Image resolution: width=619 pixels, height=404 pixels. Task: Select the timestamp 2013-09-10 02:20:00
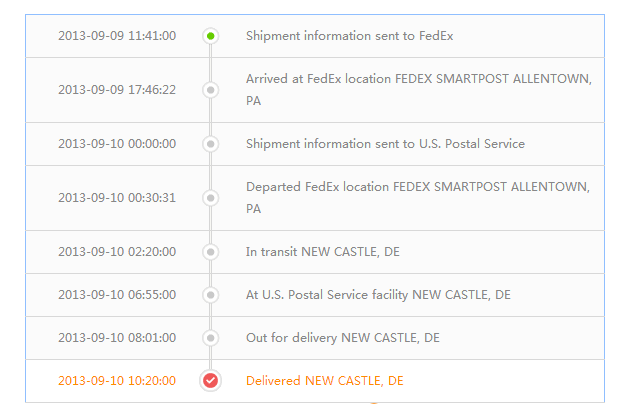pyautogui.click(x=117, y=252)
